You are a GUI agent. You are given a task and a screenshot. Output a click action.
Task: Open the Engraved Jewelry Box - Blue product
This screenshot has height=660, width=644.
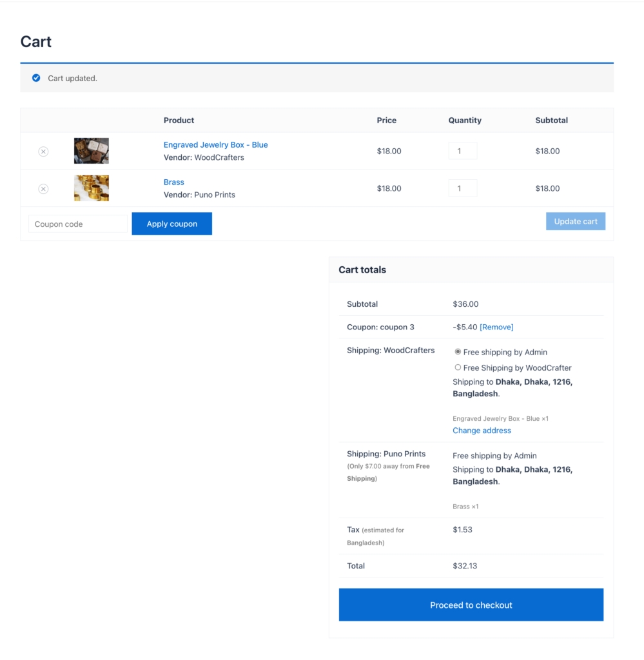[x=215, y=144]
